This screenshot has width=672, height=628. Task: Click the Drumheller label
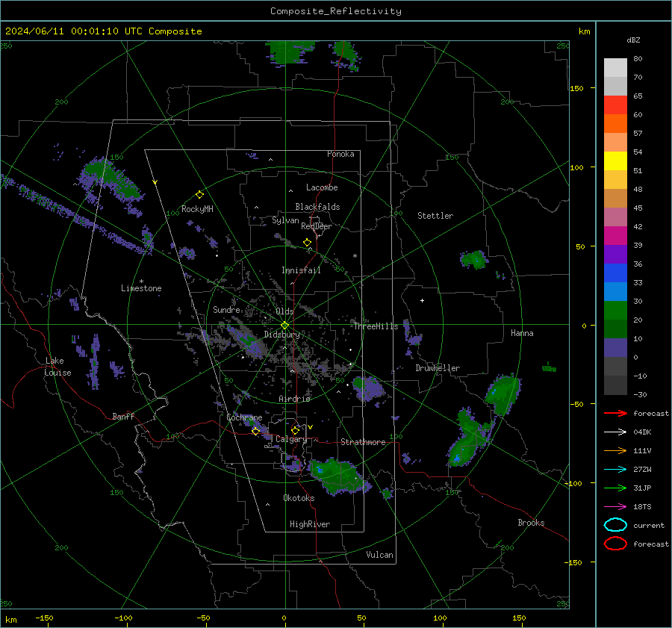(x=438, y=368)
